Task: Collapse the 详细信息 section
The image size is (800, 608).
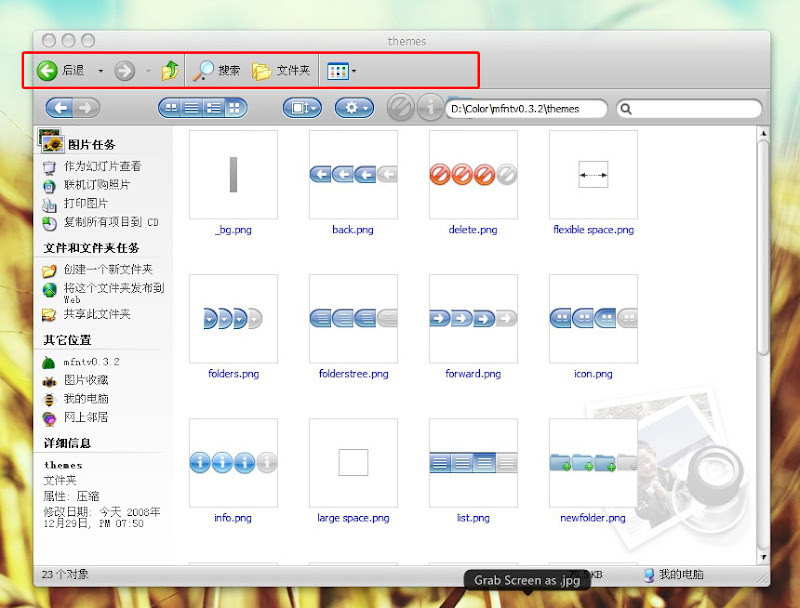Action: pyautogui.click(x=67, y=443)
